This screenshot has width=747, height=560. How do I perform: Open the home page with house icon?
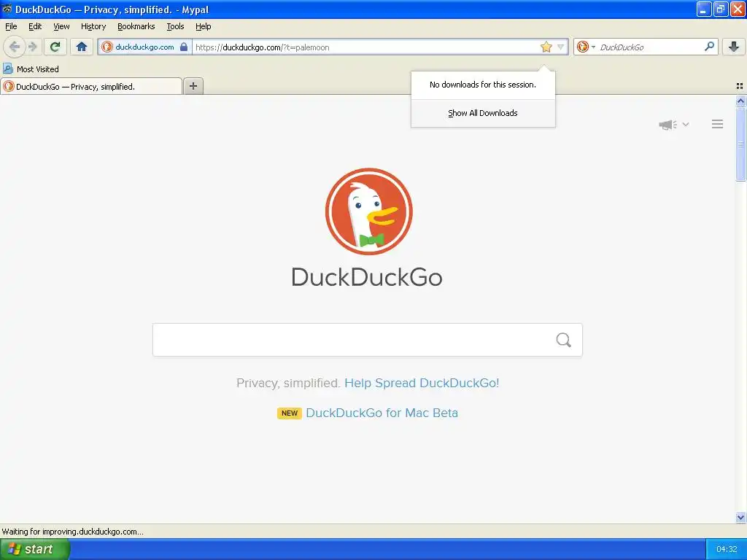(x=82, y=47)
